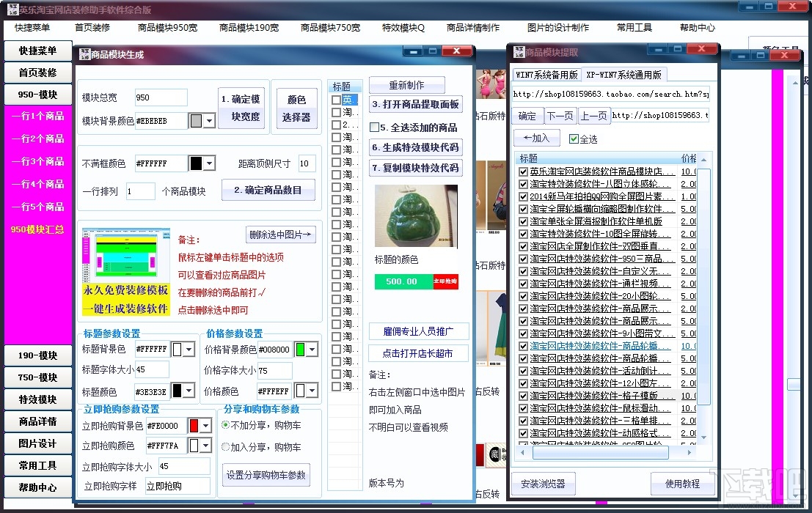Open 立即抢购背景色 color dropdown
This screenshot has height=513, width=812.
(205, 426)
